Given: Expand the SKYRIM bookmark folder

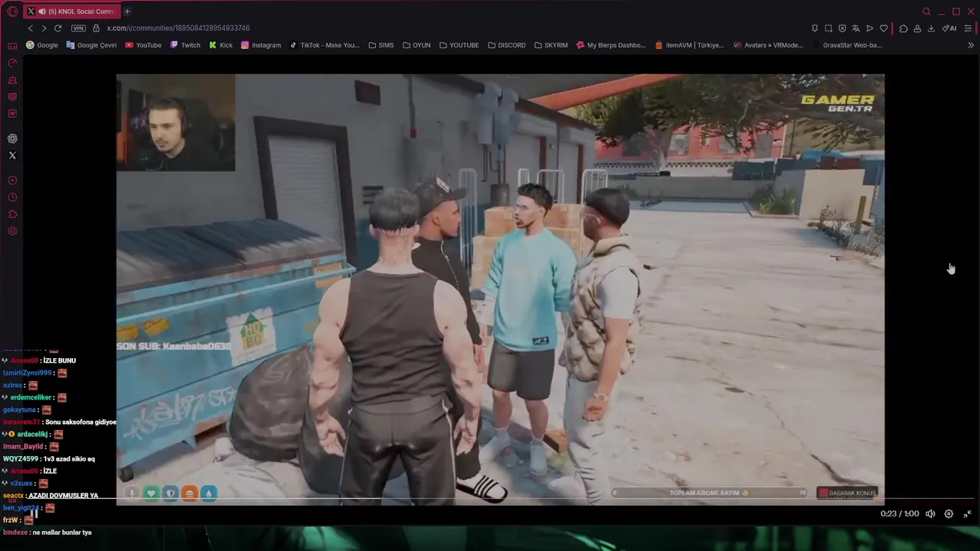Looking at the screenshot, I should click(551, 45).
